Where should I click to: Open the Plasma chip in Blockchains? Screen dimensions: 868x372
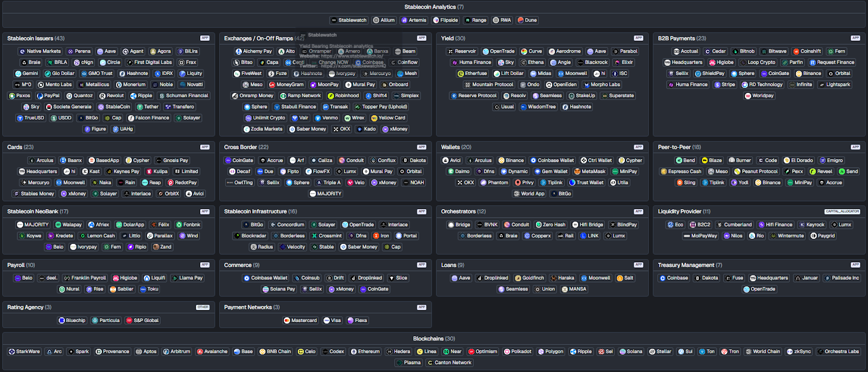409,363
